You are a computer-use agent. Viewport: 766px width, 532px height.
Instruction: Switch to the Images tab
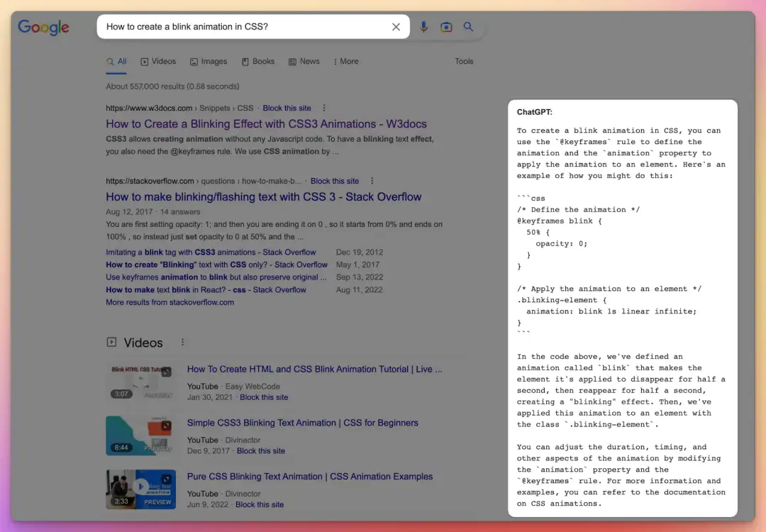click(x=209, y=62)
